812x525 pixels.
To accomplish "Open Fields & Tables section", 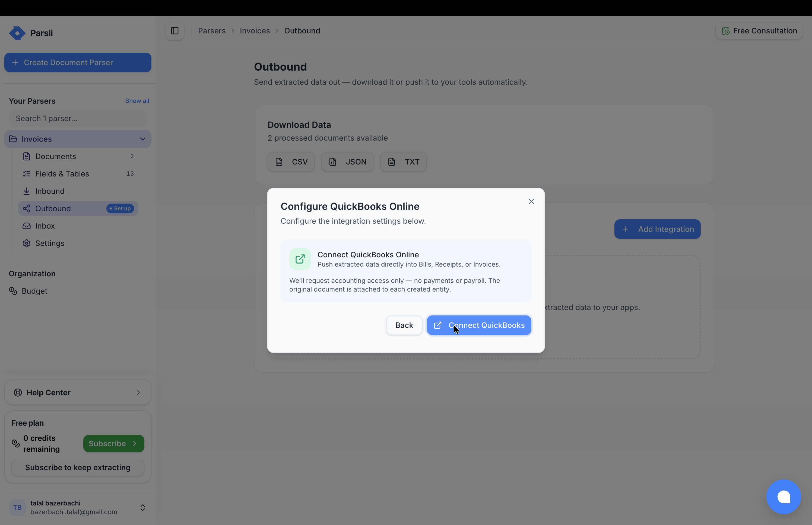I will tap(78, 174).
